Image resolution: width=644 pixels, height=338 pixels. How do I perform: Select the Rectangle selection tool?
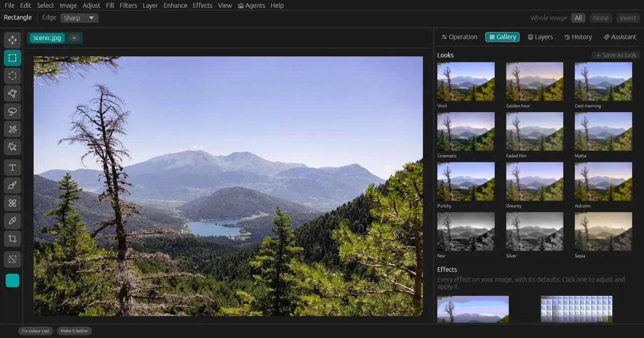click(x=12, y=58)
